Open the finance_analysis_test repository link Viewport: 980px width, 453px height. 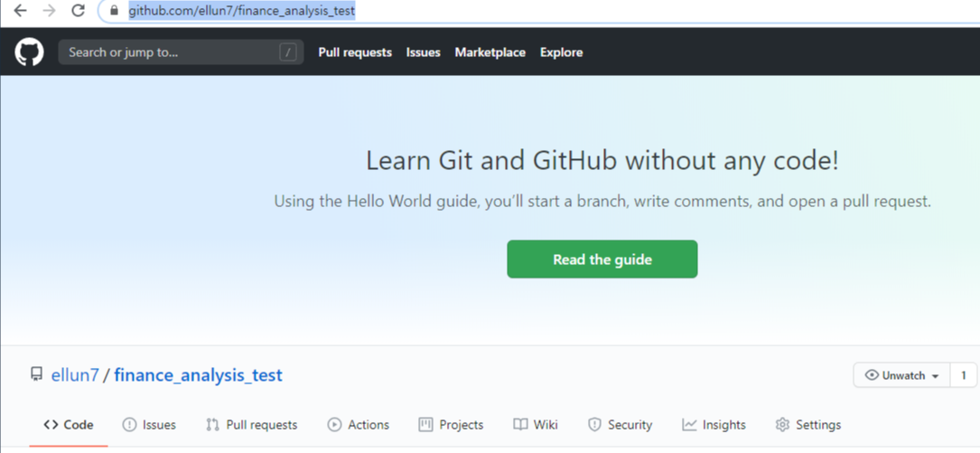[x=198, y=375]
